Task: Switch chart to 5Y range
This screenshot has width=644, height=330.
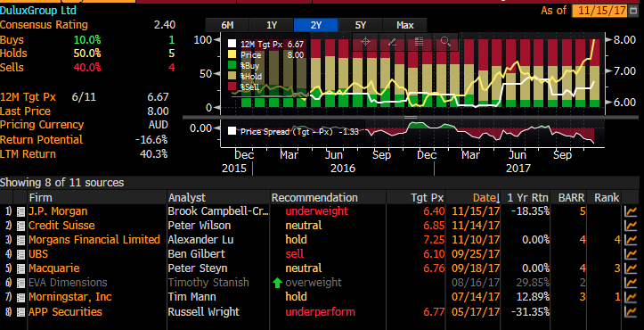Action: 360,25
